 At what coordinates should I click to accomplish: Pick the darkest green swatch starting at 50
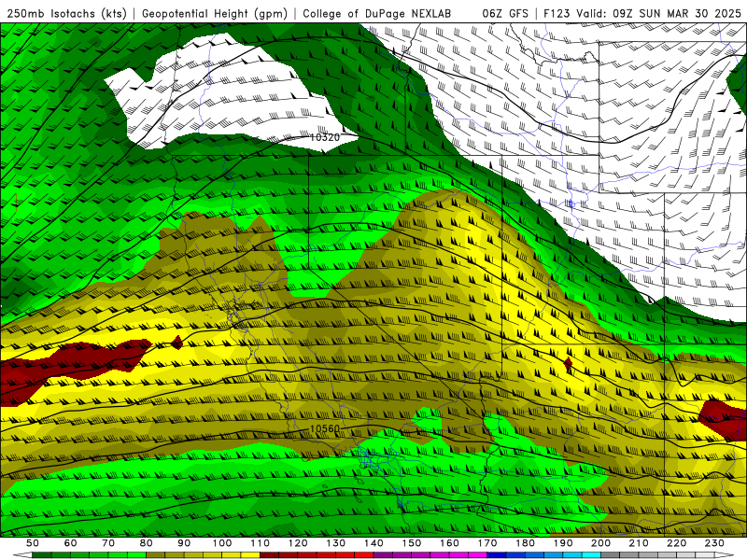click(42, 555)
